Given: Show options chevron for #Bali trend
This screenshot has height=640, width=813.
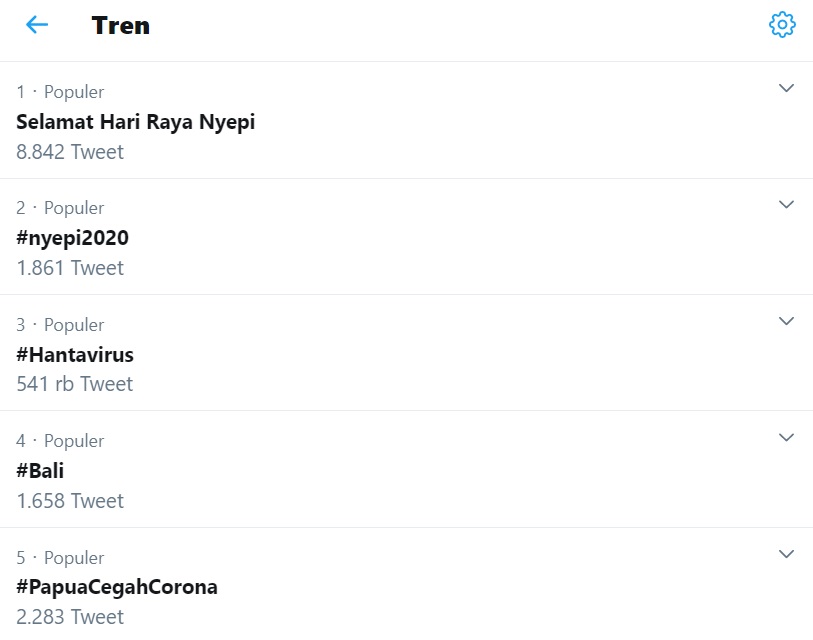Looking at the screenshot, I should (786, 437).
